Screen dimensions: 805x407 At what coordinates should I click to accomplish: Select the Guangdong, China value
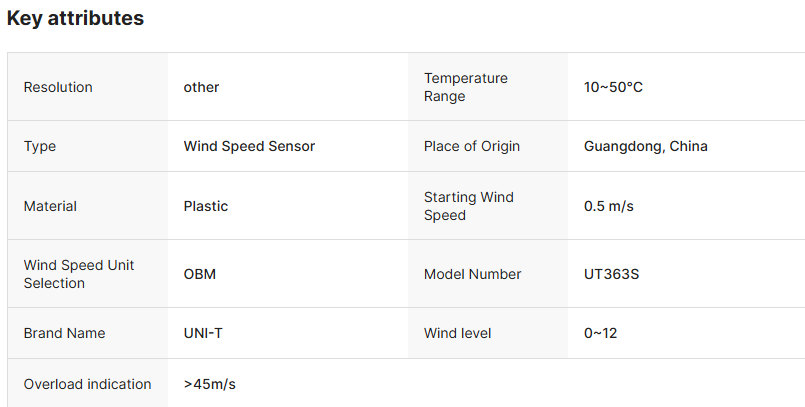click(x=645, y=146)
